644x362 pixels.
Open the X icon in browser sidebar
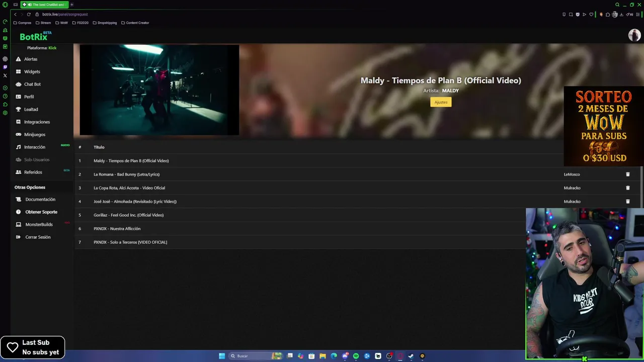pos(5,75)
